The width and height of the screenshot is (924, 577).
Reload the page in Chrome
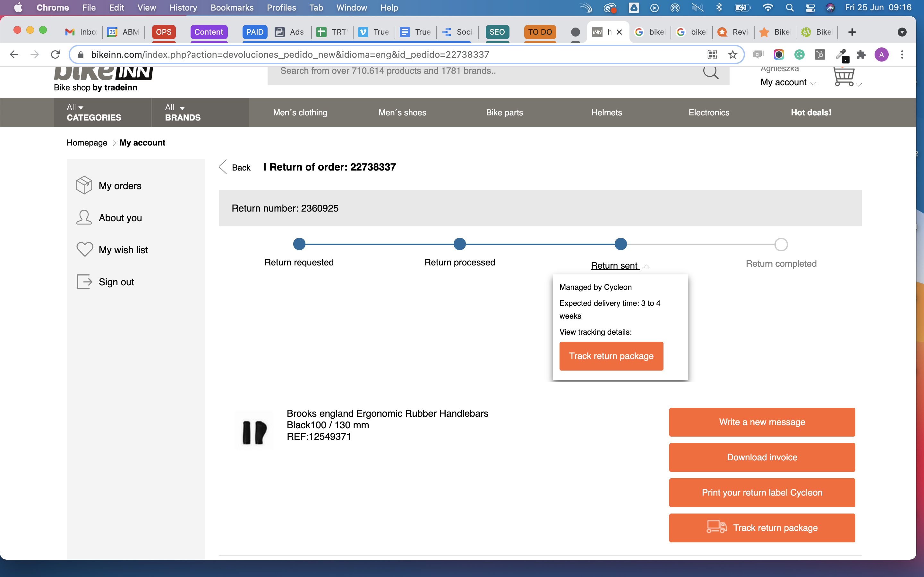[56, 54]
